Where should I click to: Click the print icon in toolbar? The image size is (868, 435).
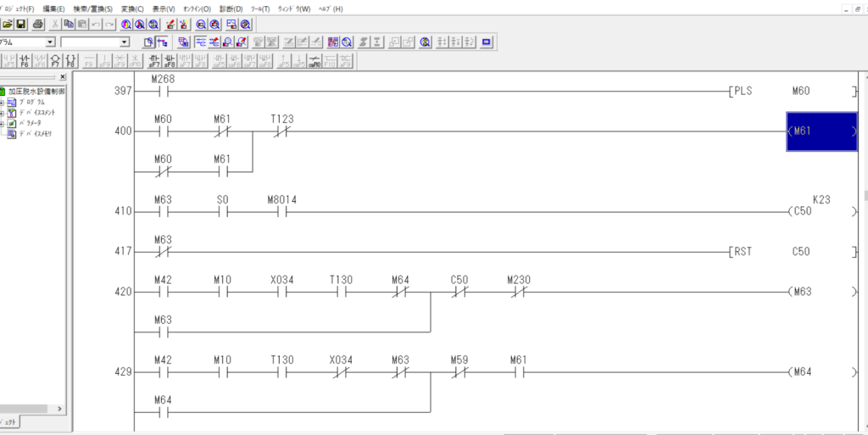(x=37, y=25)
